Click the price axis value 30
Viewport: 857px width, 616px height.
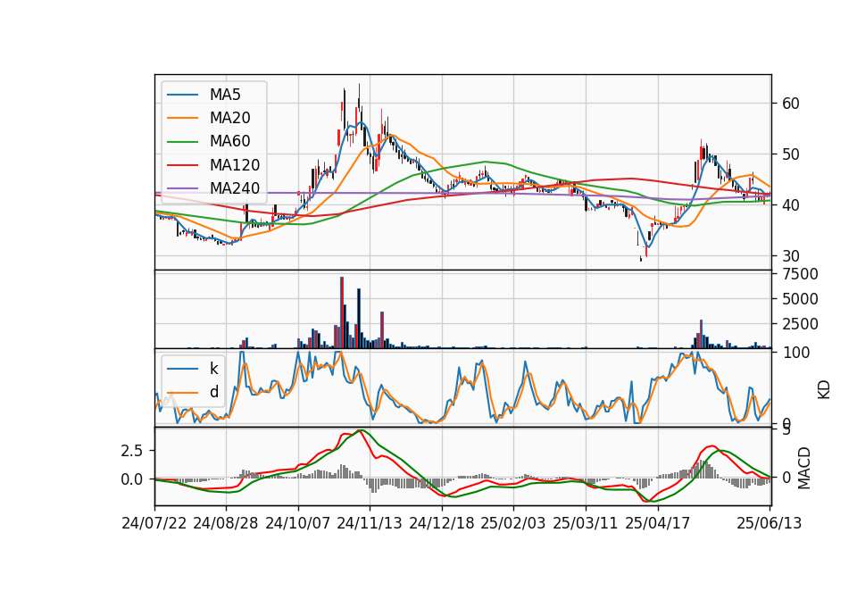coord(790,256)
